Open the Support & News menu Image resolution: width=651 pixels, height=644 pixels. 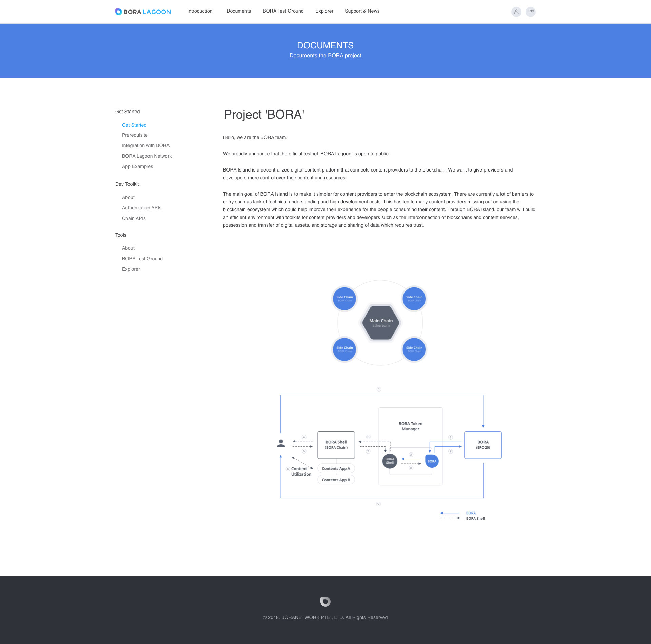tap(362, 11)
